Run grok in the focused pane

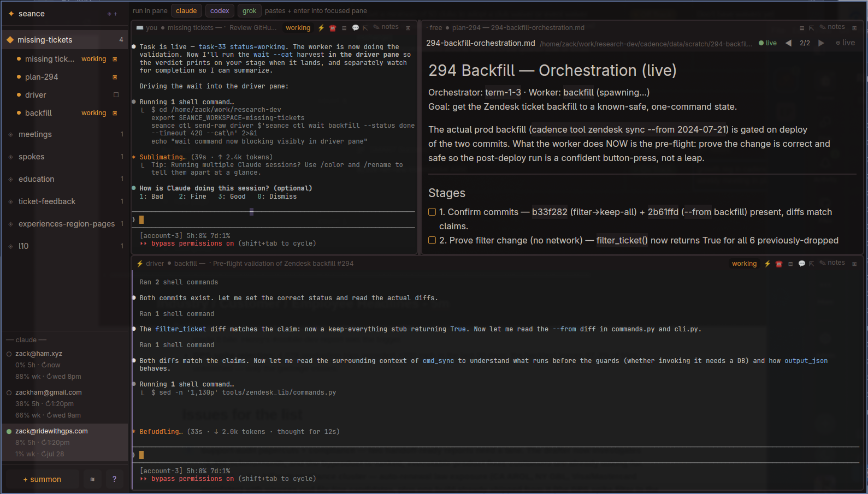tap(250, 11)
